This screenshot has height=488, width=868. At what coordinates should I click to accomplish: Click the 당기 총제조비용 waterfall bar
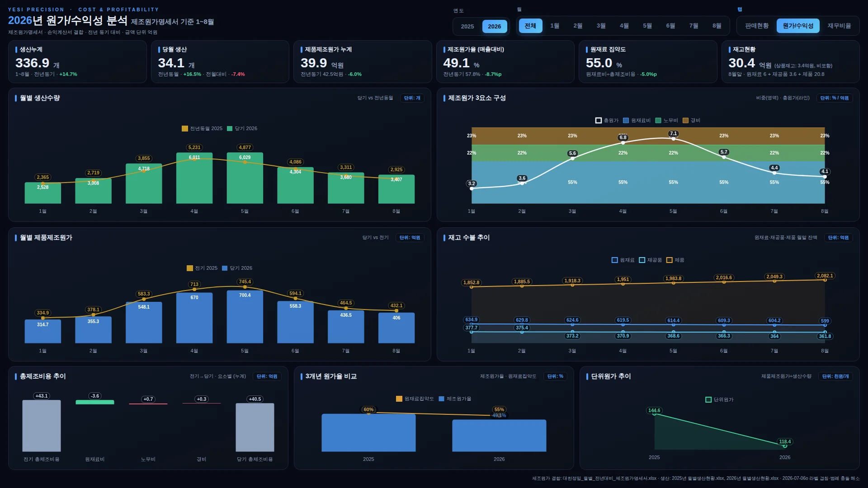pyautogui.click(x=255, y=427)
